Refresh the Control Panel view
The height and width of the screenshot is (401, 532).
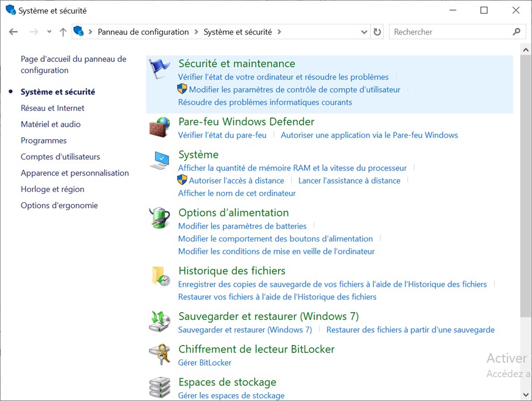(x=377, y=32)
